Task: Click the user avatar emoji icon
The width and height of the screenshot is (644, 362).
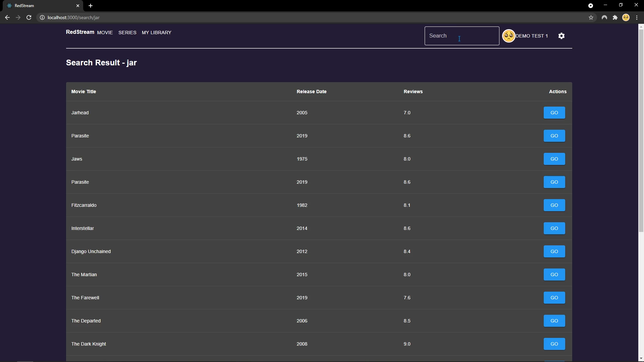Action: tap(508, 36)
